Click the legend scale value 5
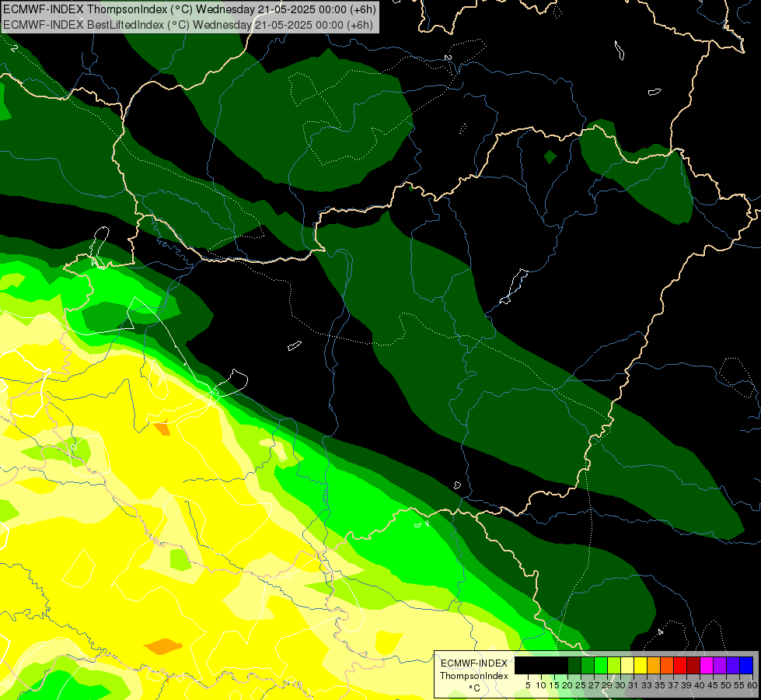 pos(528,685)
